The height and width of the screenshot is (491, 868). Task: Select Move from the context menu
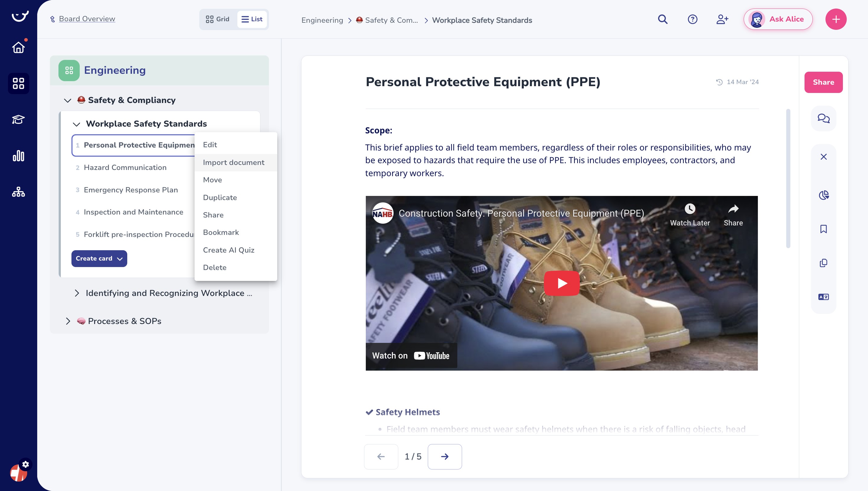pyautogui.click(x=236, y=180)
